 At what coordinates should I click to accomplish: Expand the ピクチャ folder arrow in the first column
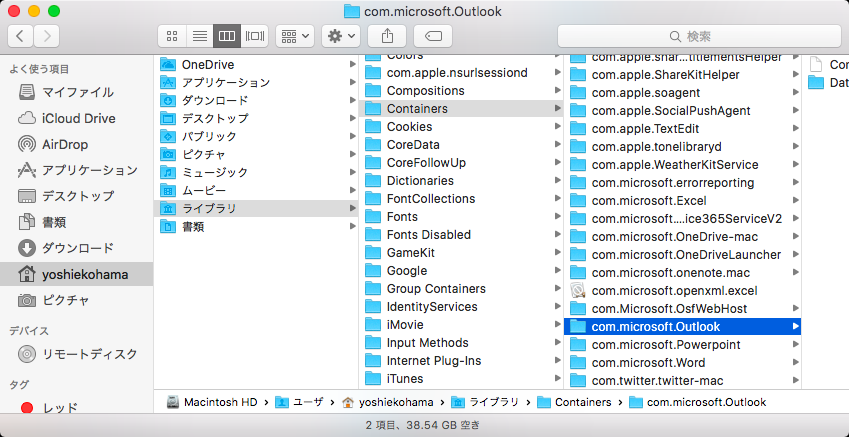pos(352,154)
